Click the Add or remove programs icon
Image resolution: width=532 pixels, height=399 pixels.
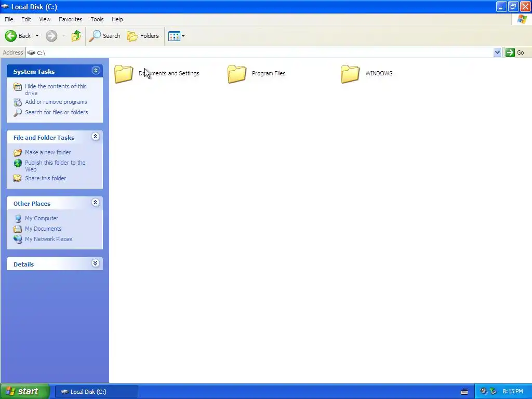(18, 102)
